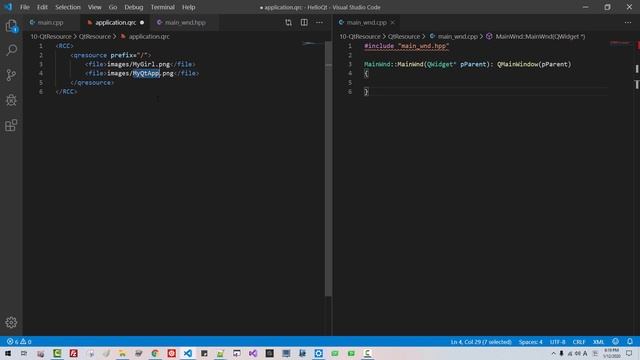Click the left editor vertical scrollbar
Screen dimensions: 640x360
tap(328, 168)
